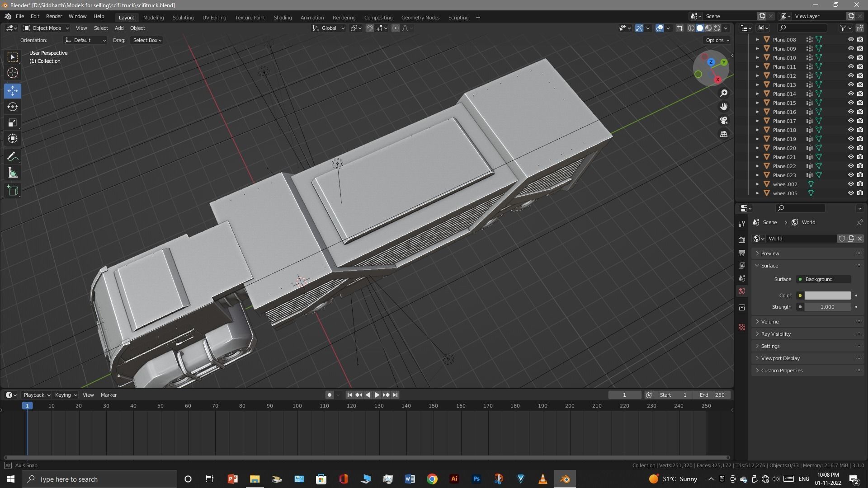Open Orientation Default dropdown
This screenshot has width=868, height=488.
(x=85, y=40)
